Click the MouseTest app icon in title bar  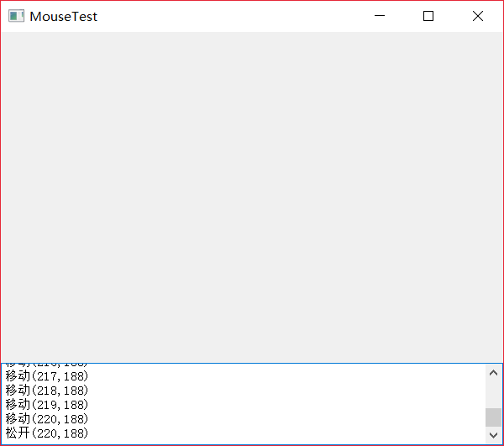tap(16, 16)
